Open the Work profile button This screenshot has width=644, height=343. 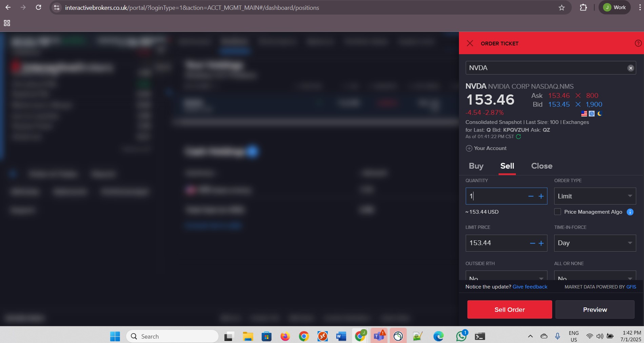click(x=615, y=7)
